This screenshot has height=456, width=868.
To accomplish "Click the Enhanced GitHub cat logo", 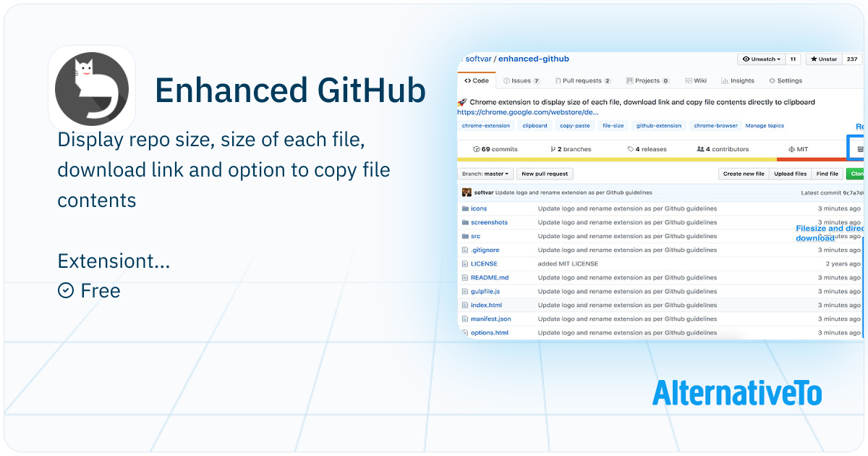I will point(92,89).
